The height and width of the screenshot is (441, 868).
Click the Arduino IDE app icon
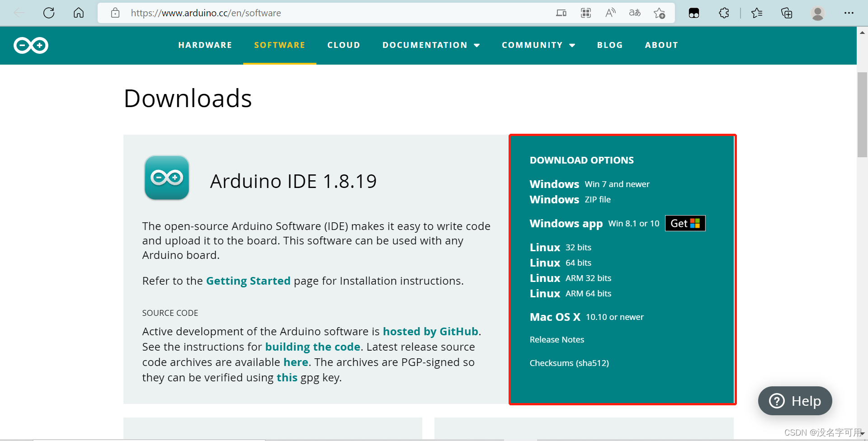tap(167, 178)
